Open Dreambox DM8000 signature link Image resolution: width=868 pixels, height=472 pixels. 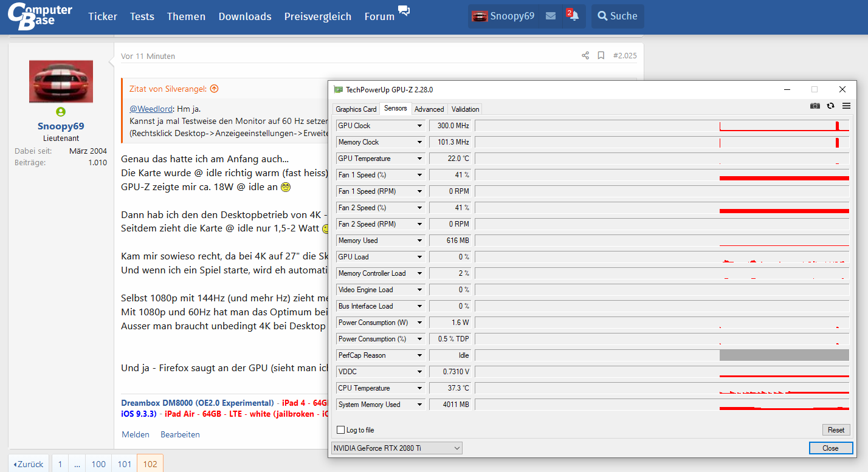(198, 403)
